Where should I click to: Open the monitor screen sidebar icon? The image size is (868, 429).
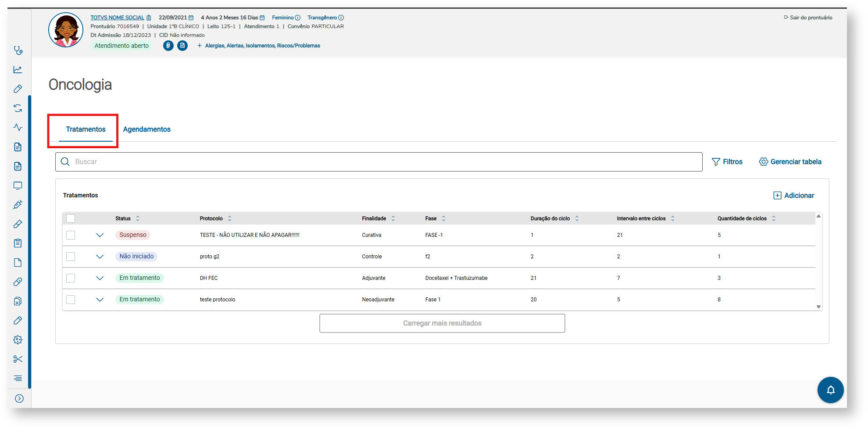[18, 186]
